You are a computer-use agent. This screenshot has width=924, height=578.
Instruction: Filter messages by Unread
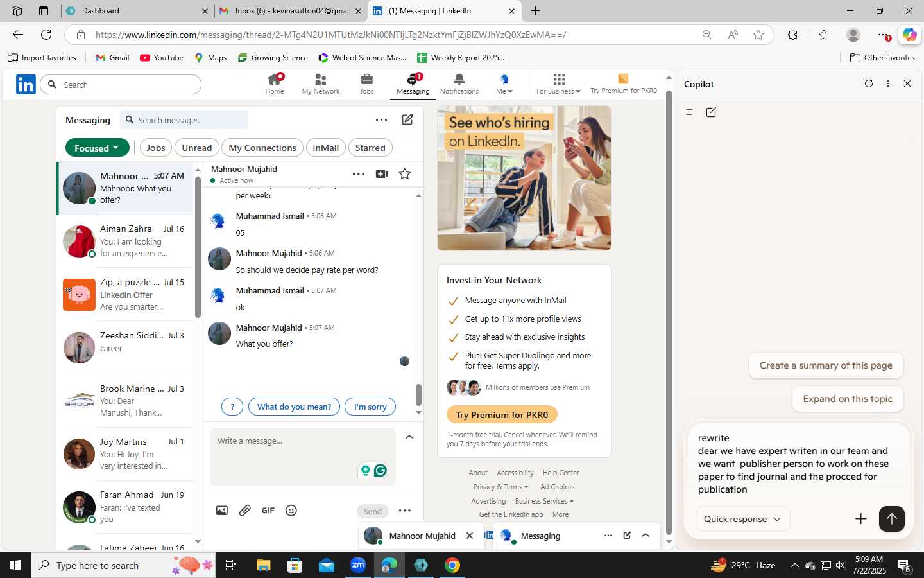click(197, 148)
